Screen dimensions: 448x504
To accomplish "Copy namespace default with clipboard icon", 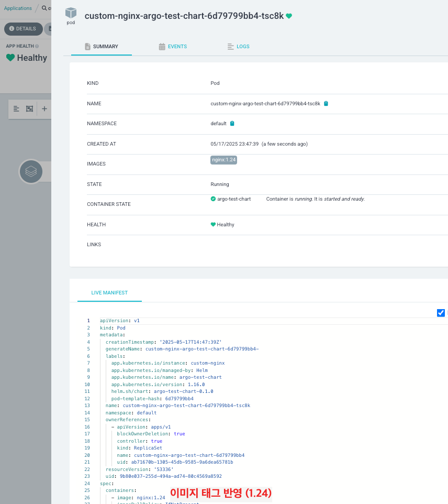I will [232, 124].
